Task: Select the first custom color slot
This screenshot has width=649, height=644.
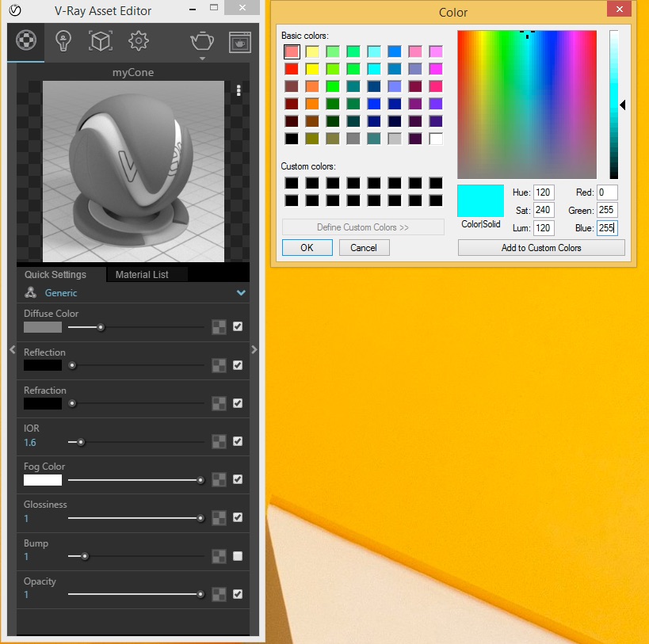Action: coord(292,183)
